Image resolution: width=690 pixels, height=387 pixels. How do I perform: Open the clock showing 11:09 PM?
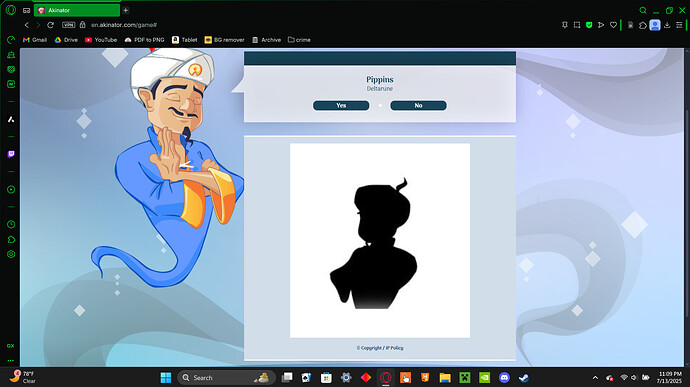[669, 377]
